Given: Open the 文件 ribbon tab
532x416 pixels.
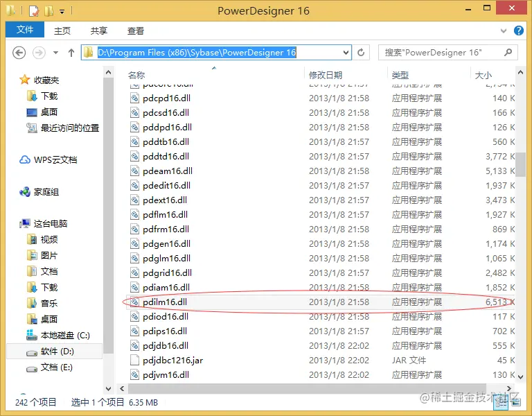Looking at the screenshot, I should tap(25, 30).
